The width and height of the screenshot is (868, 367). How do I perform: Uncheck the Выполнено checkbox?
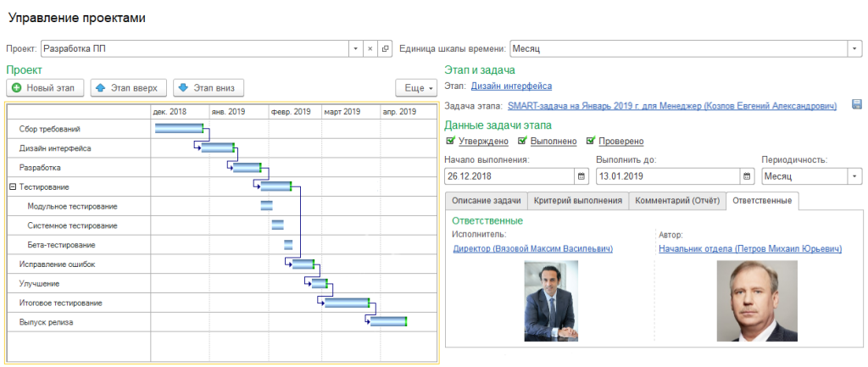523,142
